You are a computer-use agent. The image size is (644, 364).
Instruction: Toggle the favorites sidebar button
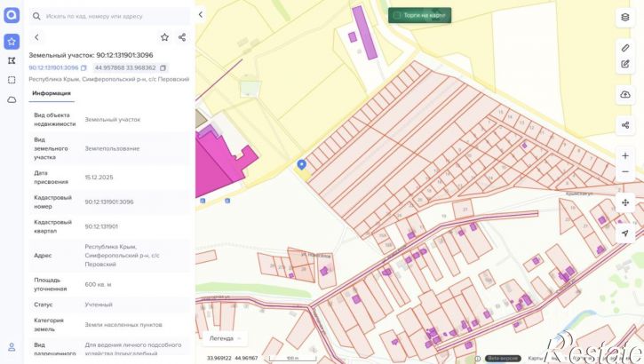12,42
